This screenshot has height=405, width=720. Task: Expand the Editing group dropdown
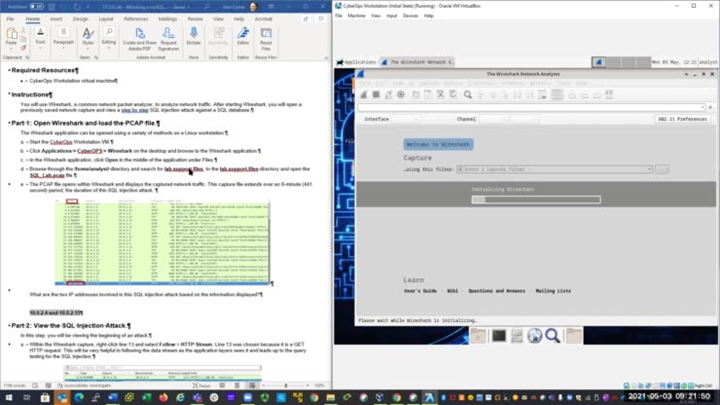pos(109,48)
